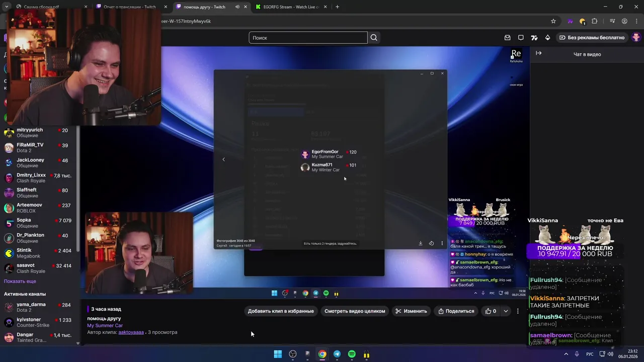Open Dmitry_Lixxx Clash Royale channel
This screenshot has height=362, width=644.
[x=39, y=178]
